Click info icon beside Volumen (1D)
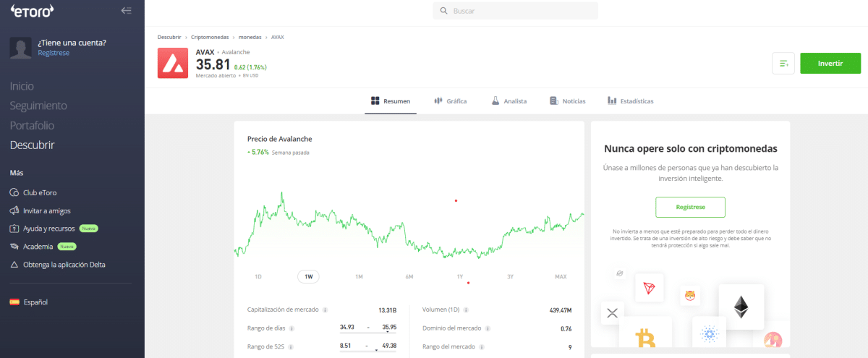The image size is (868, 358). coord(467,310)
